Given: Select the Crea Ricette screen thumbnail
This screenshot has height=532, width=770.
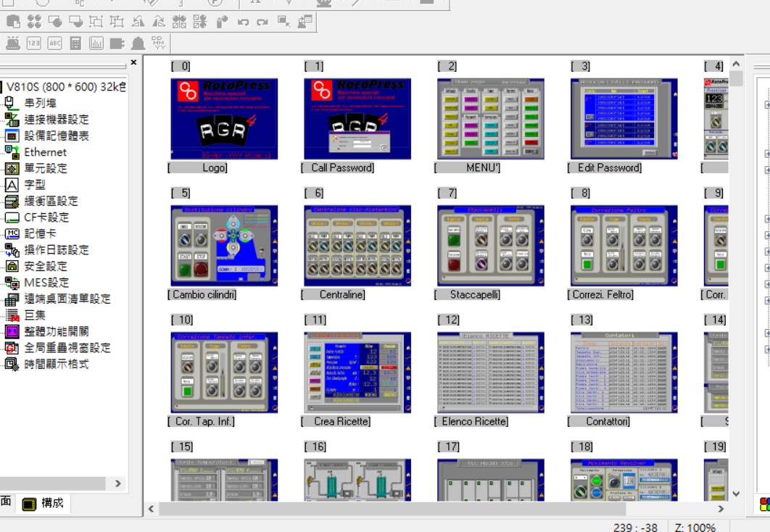Looking at the screenshot, I should [x=357, y=373].
